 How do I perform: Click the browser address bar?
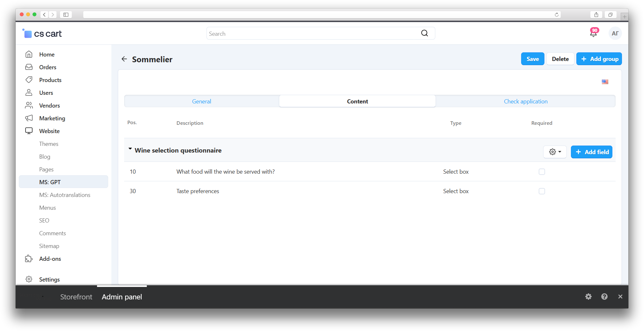point(322,15)
